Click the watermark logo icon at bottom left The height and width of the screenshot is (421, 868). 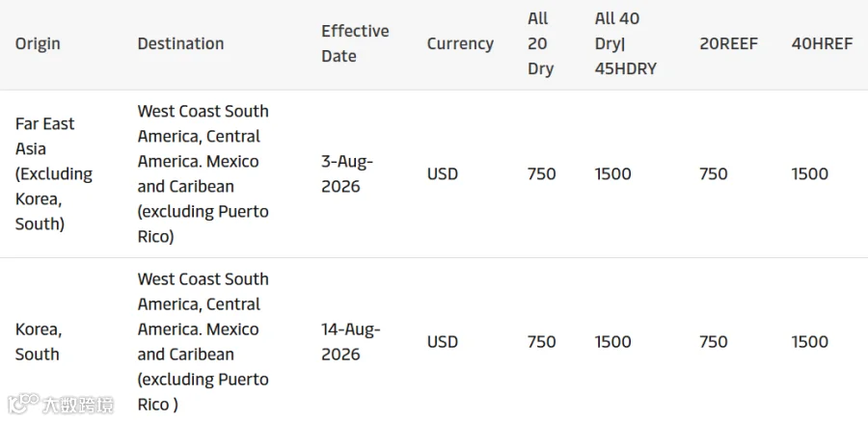pos(24,404)
